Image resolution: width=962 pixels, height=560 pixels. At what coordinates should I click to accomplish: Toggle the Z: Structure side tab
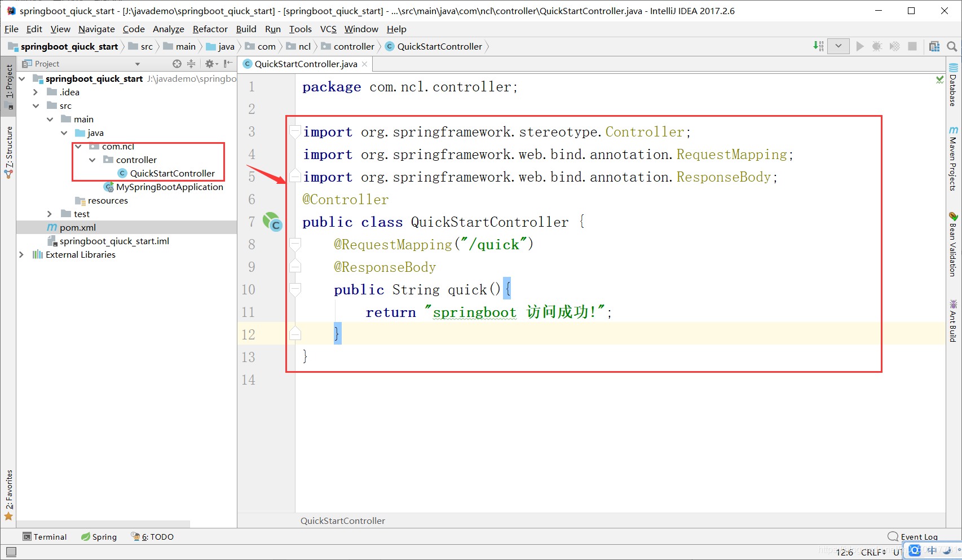[x=8, y=152]
